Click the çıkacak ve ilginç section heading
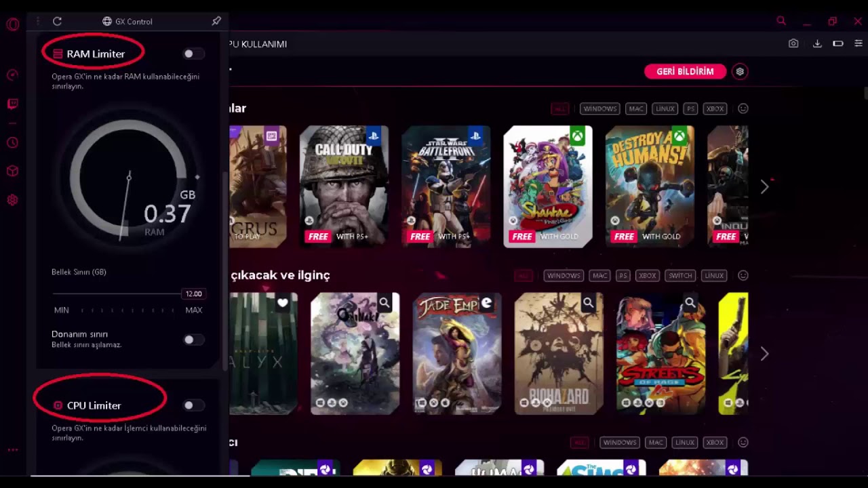 click(280, 275)
